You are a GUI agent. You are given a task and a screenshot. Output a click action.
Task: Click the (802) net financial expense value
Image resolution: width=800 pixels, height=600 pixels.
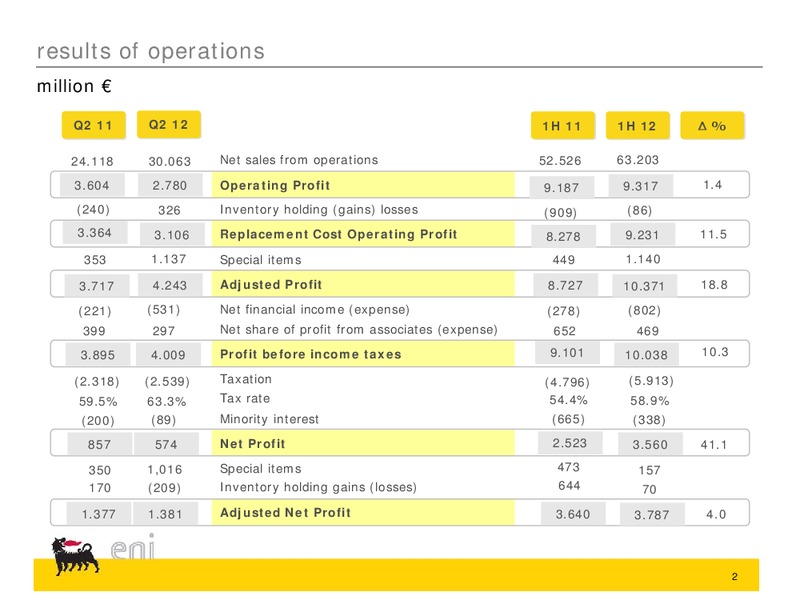tap(644, 310)
